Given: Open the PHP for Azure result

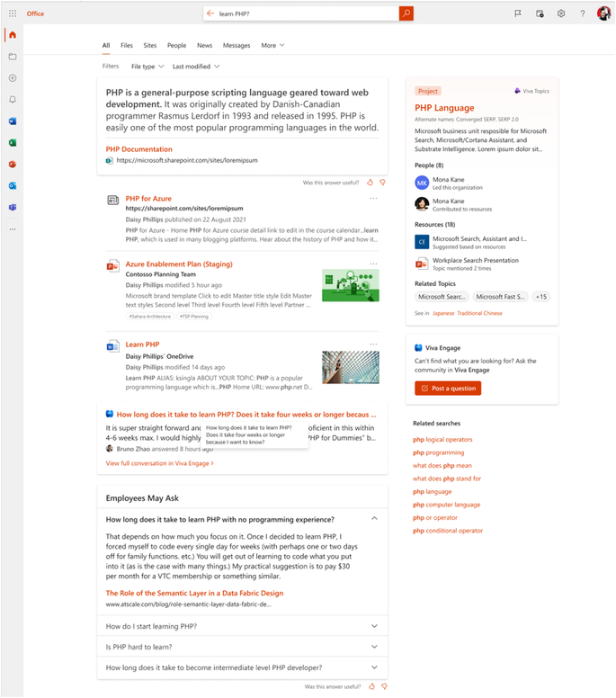Looking at the screenshot, I should pyautogui.click(x=148, y=199).
